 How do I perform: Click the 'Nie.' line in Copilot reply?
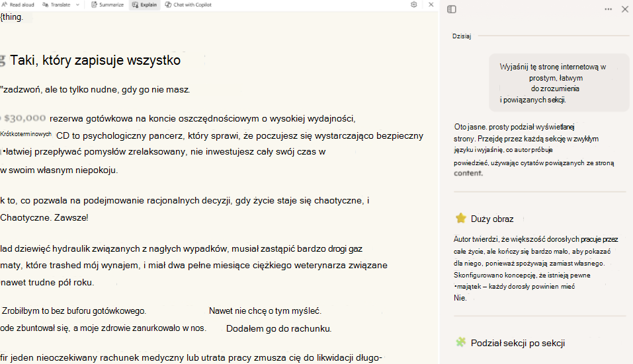[x=460, y=298]
